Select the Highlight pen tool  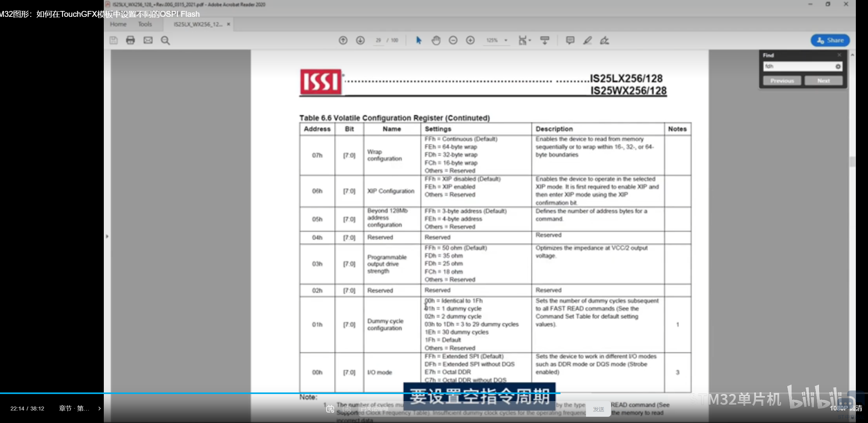pyautogui.click(x=587, y=40)
